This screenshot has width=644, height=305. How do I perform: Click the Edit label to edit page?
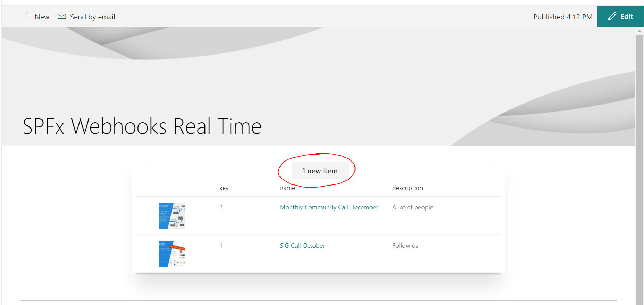(626, 17)
